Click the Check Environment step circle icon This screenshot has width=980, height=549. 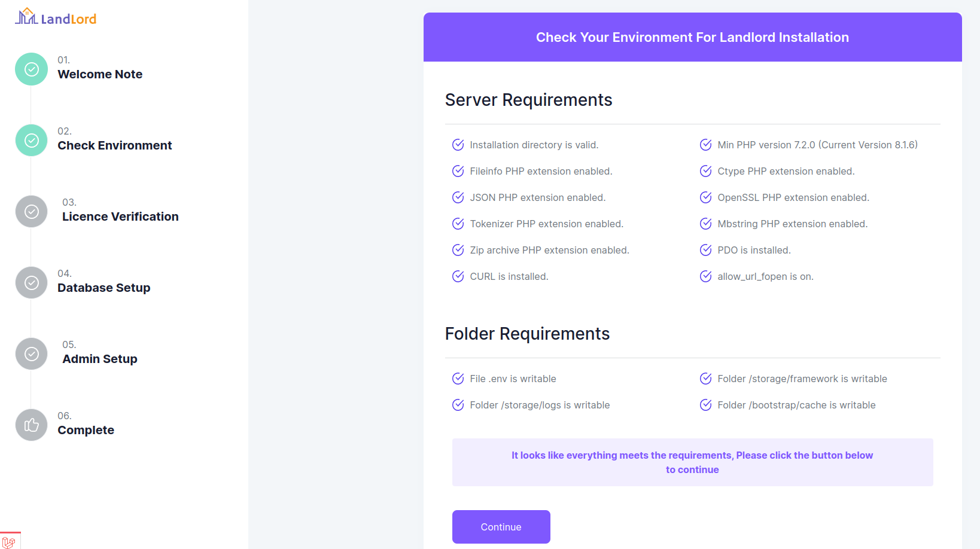tap(31, 140)
